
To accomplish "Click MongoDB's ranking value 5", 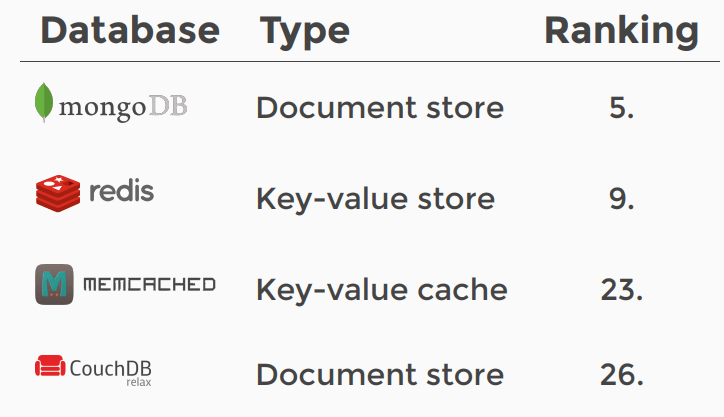I will tap(622, 107).
